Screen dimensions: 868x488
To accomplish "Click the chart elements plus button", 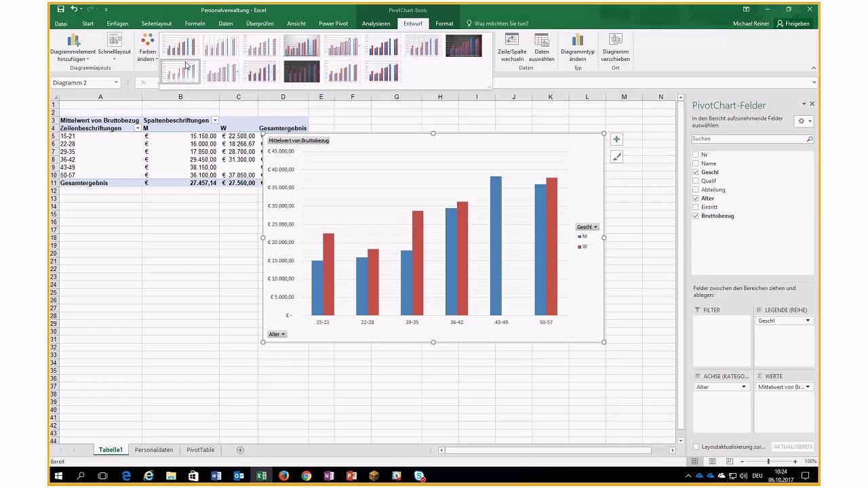I will coord(616,139).
